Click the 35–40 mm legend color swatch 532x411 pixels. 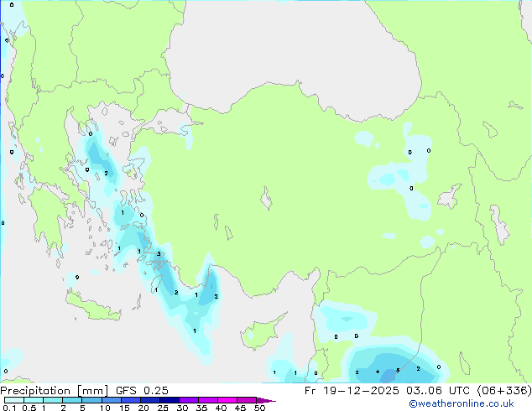click(208, 400)
